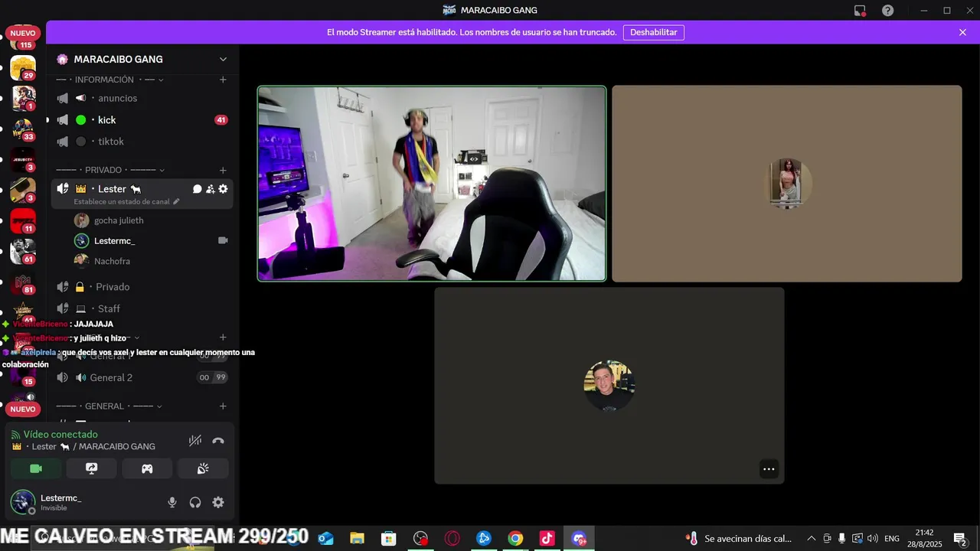Open Windows notification center
This screenshot has height=551, width=980.
click(960, 539)
